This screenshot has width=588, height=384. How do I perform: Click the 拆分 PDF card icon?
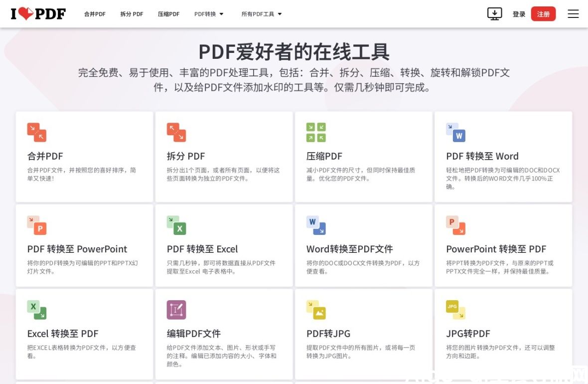(176, 132)
